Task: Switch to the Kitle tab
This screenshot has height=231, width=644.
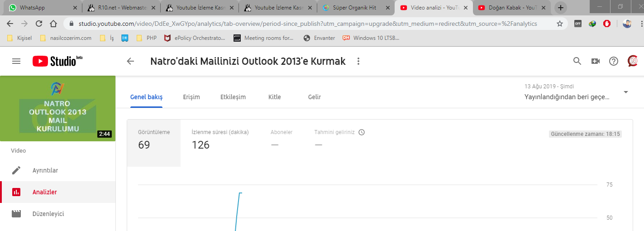Action: tap(275, 97)
